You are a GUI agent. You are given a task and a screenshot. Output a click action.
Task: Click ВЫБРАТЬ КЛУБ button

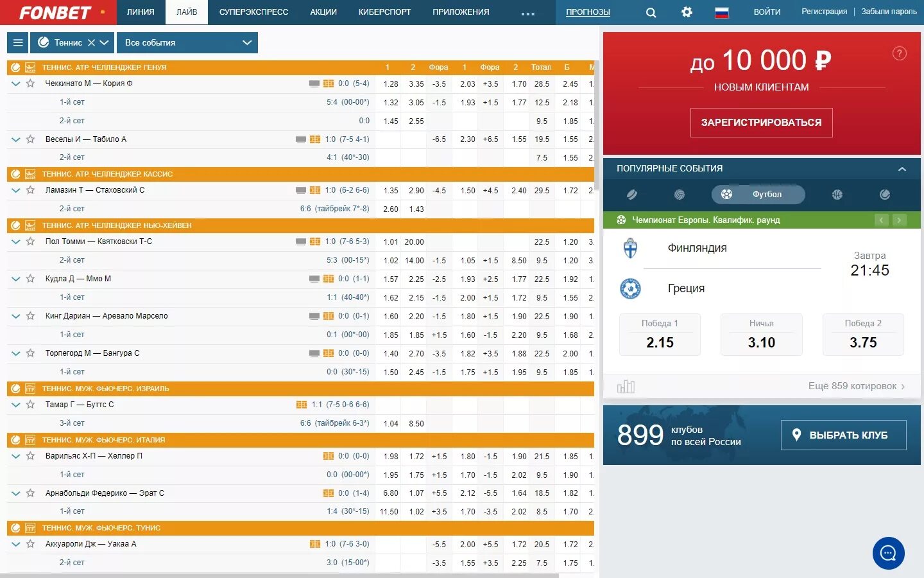(x=843, y=435)
